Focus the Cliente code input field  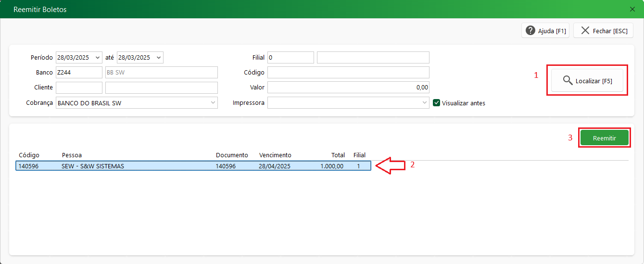click(79, 88)
